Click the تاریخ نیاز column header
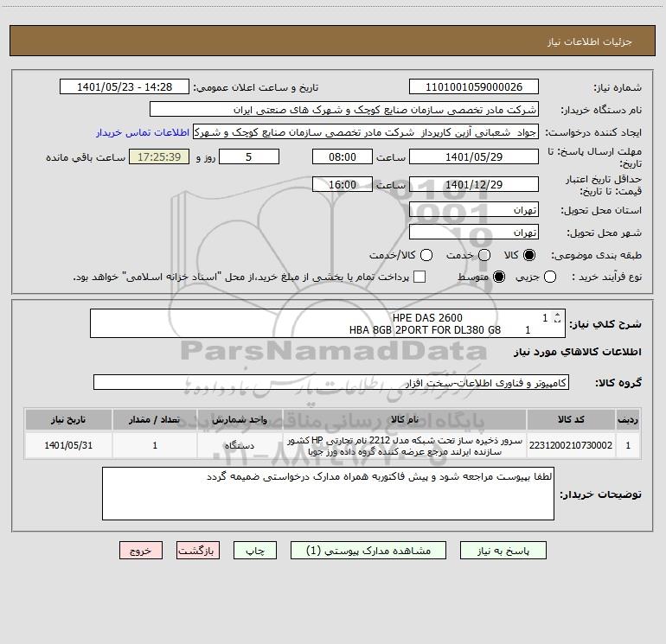Viewport: 666px width, 644px height. 68,419
